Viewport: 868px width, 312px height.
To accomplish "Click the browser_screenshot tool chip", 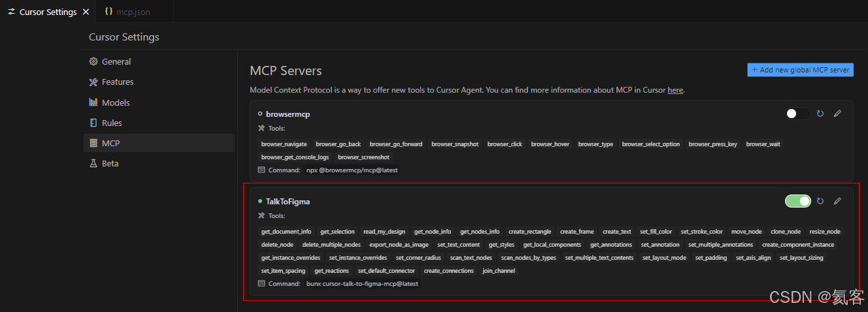I will [x=363, y=157].
